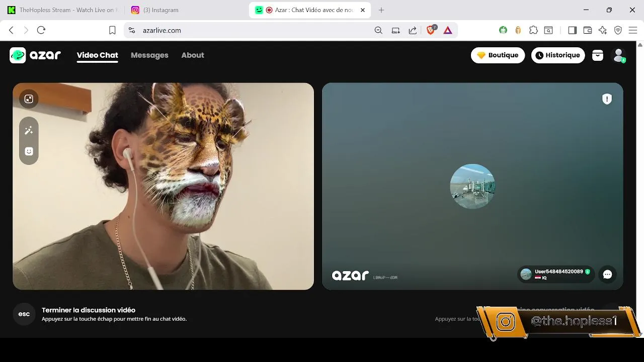Close the Azar browser tab
Image resolution: width=644 pixels, height=362 pixels.
click(x=363, y=10)
